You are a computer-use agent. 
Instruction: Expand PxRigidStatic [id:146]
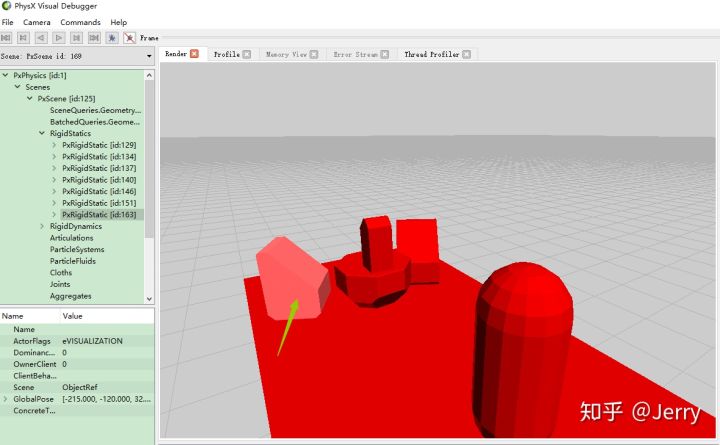[x=54, y=191]
